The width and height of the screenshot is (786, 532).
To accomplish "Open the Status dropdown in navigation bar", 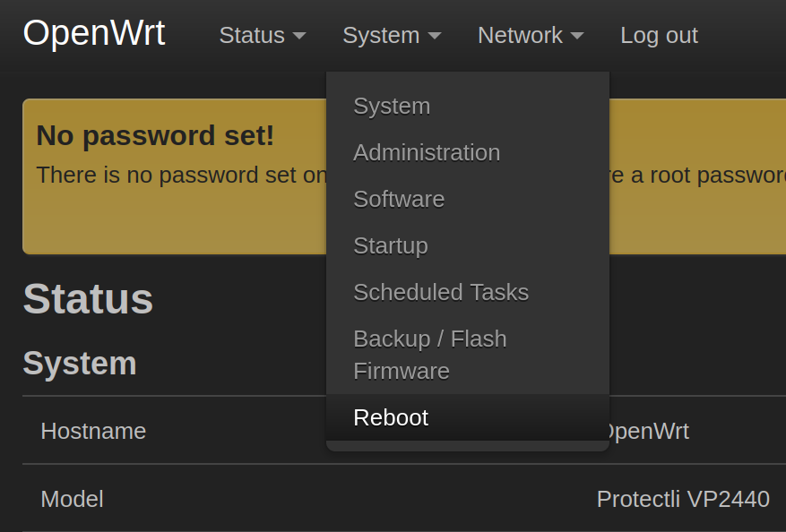I will (x=262, y=36).
